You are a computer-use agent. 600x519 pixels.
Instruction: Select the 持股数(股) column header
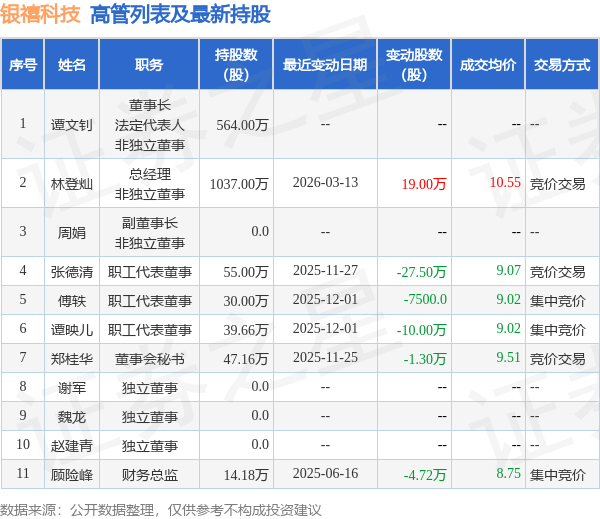pos(236,64)
